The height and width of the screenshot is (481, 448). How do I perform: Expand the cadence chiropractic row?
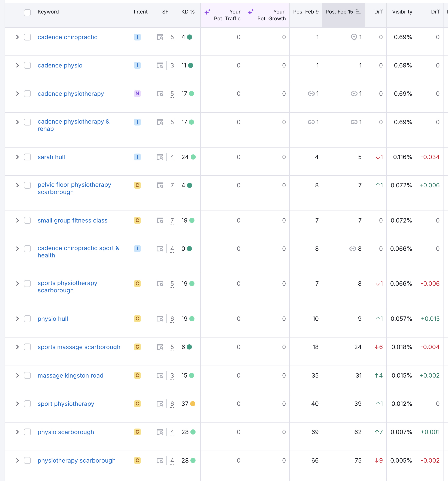(x=17, y=37)
